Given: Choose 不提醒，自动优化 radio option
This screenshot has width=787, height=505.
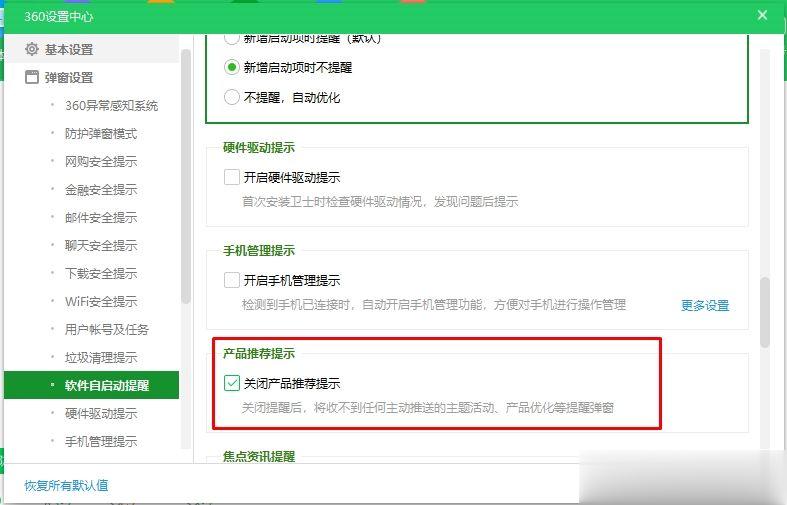Looking at the screenshot, I should (x=231, y=97).
